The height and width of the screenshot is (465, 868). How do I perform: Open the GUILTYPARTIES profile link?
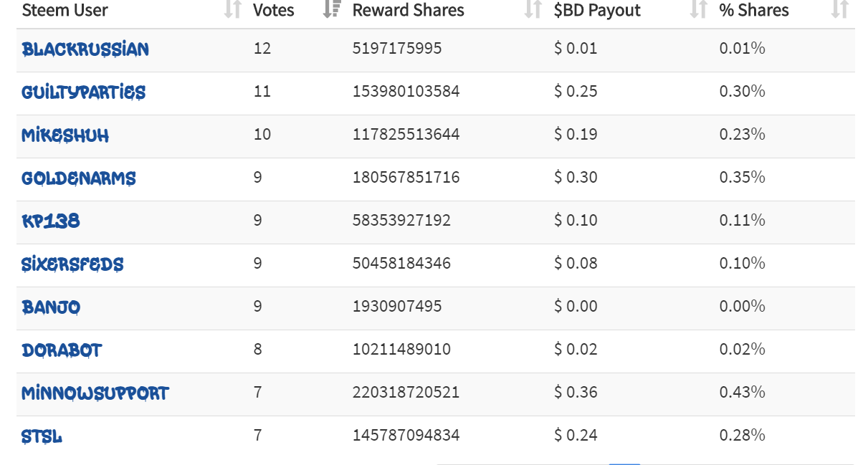click(84, 92)
